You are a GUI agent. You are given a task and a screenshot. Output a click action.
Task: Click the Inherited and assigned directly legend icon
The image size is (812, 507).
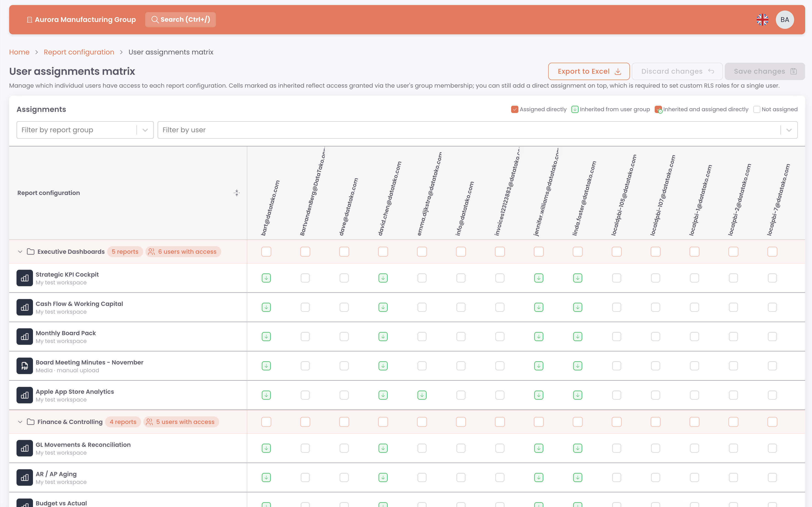click(658, 110)
